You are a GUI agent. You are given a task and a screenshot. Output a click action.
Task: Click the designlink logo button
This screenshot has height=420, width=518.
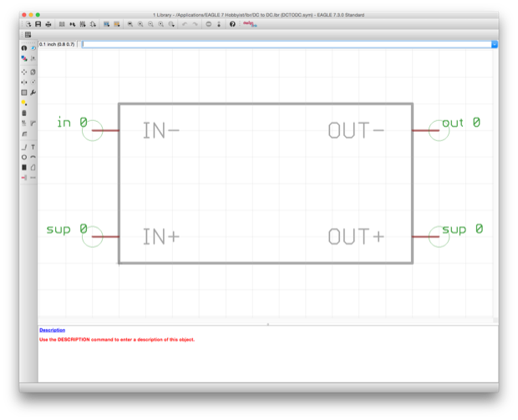click(x=250, y=23)
